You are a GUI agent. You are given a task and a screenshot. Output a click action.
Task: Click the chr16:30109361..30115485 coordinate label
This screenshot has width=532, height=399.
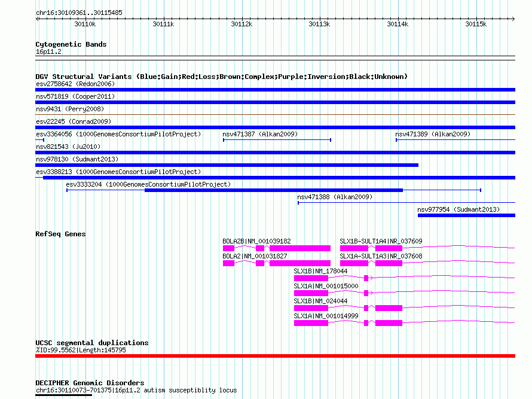click(x=79, y=13)
